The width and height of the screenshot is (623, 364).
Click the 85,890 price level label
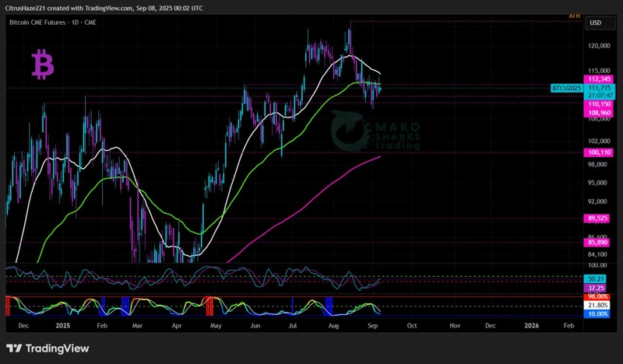pos(598,243)
